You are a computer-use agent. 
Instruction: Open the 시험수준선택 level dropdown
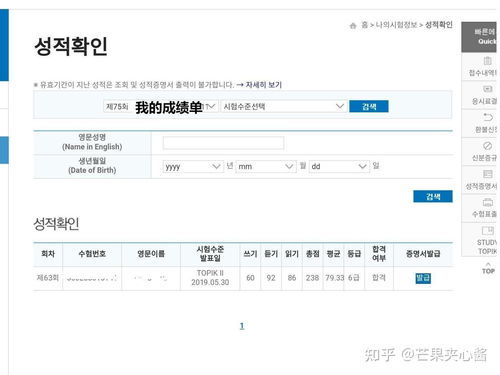(283, 107)
